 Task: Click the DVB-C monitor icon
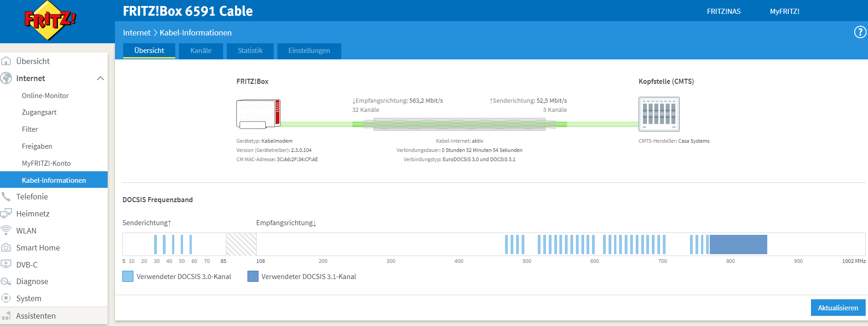click(x=6, y=264)
